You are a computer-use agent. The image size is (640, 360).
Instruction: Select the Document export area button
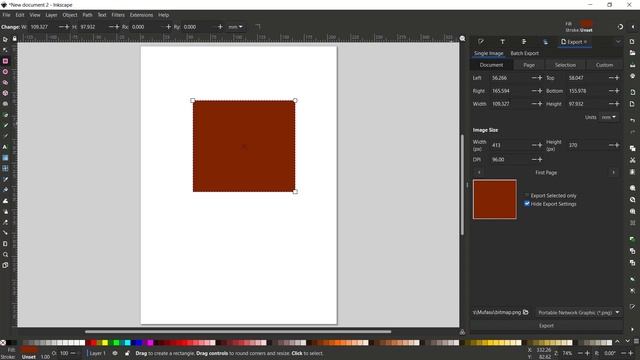point(491,65)
